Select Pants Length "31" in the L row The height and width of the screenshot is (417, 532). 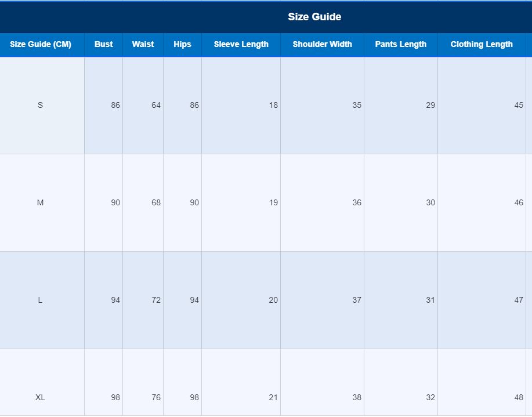point(430,300)
